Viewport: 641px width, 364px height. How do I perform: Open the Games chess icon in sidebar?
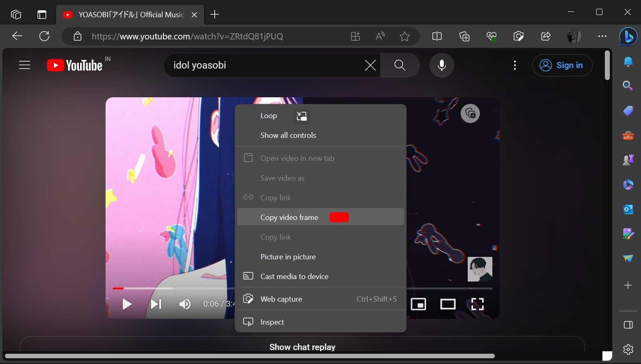(x=628, y=160)
